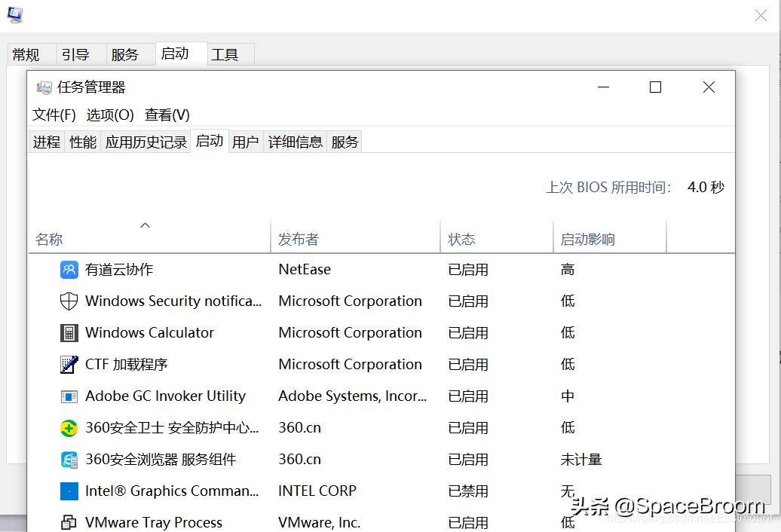781x532 pixels.
Task: Click the 名称 column sort arrow
Action: (145, 225)
